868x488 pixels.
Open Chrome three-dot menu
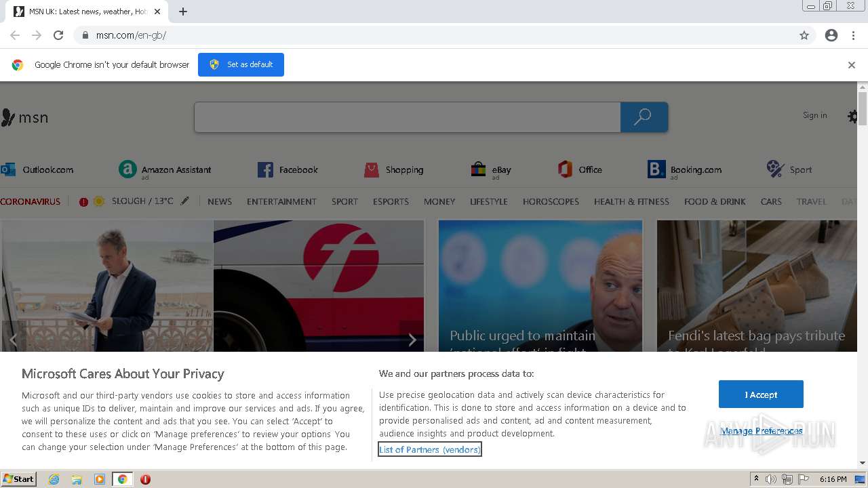pyautogui.click(x=853, y=35)
